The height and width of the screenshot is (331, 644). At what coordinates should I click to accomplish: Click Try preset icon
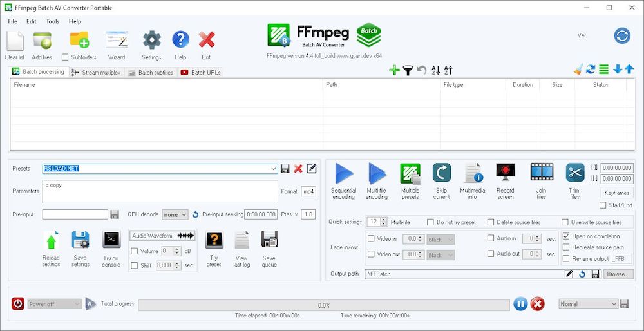click(214, 240)
